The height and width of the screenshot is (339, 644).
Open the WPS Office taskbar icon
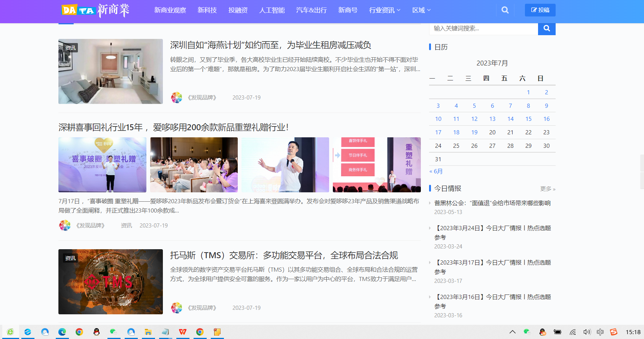(183, 332)
